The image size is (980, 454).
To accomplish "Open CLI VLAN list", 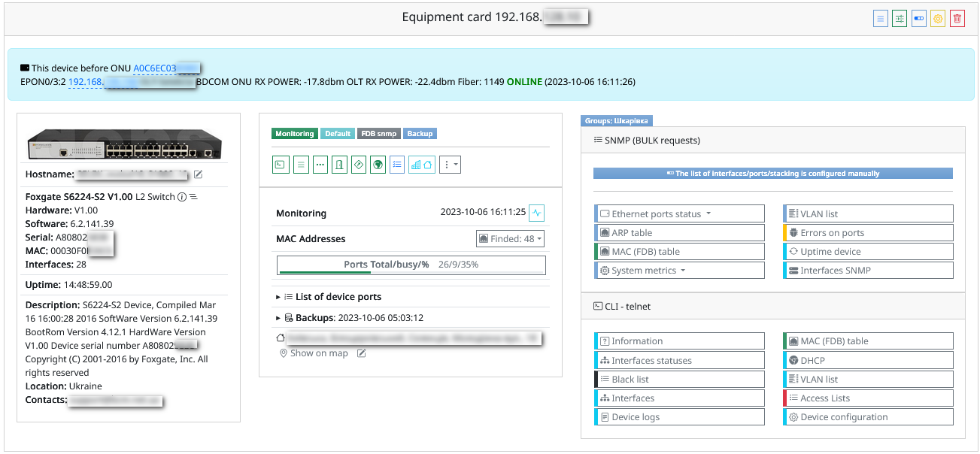I will 868,379.
